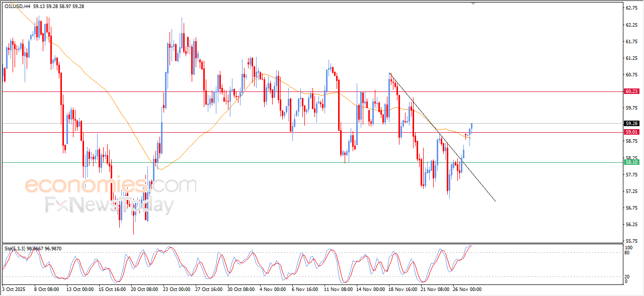Select the red 59.01 price level label
This screenshot has height=296, width=644.
(x=631, y=132)
